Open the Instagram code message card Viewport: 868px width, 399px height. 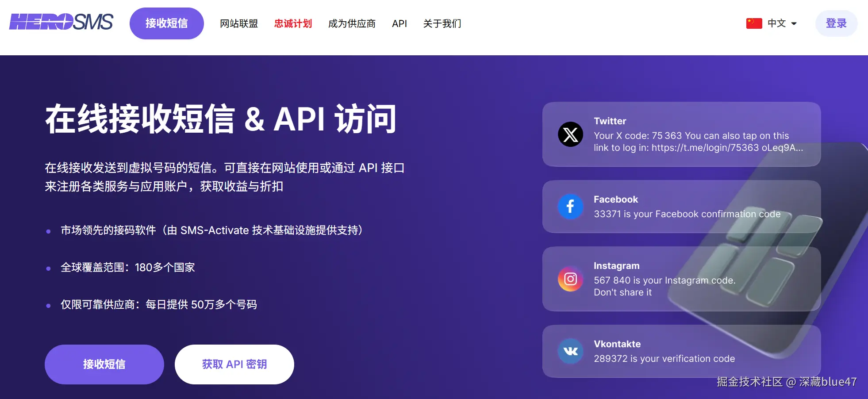click(681, 279)
